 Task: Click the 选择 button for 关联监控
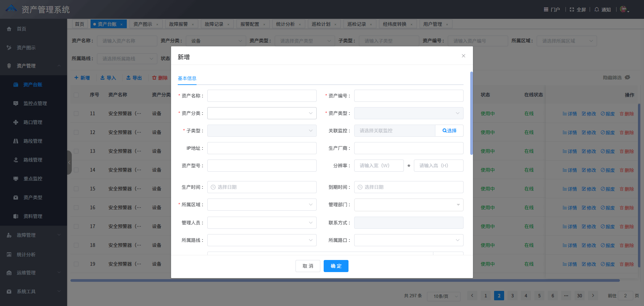coord(449,131)
